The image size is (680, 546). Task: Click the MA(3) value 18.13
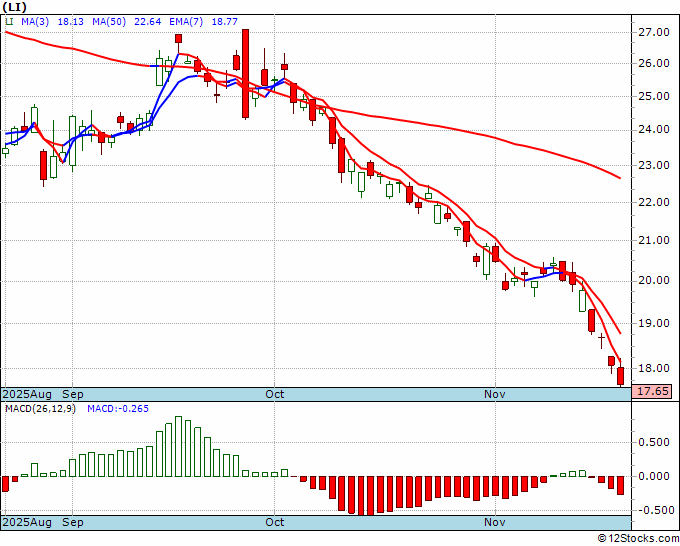tap(70, 21)
